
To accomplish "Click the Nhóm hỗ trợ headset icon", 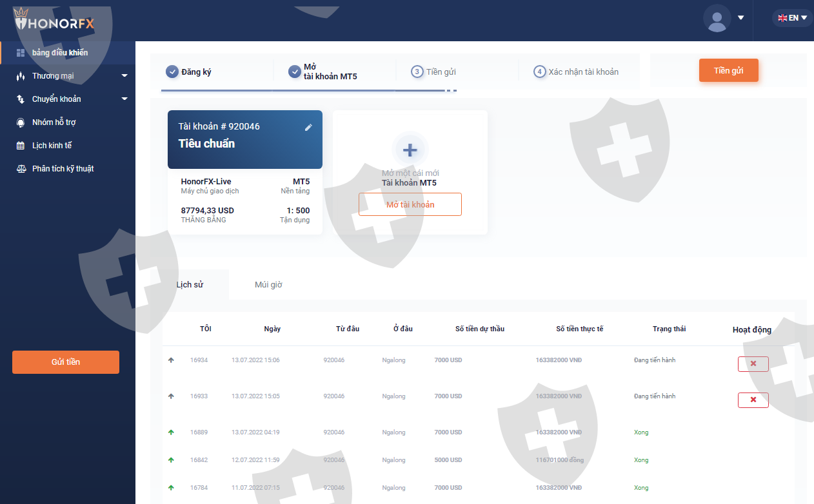I will tap(21, 122).
